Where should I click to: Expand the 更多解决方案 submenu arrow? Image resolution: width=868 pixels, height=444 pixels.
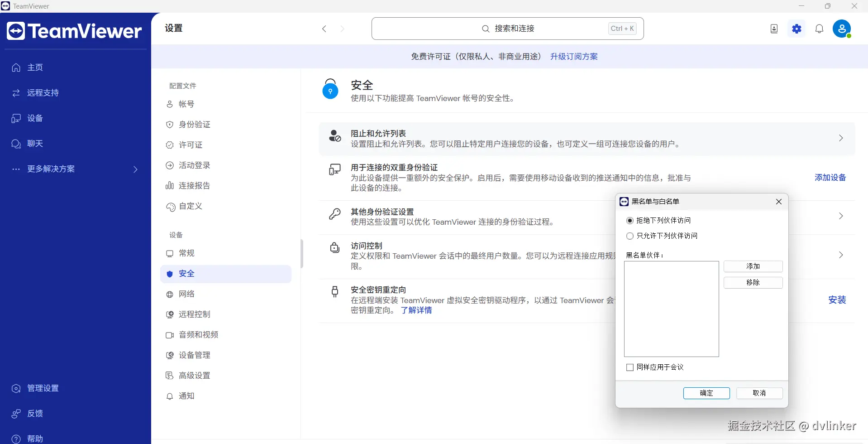click(135, 169)
